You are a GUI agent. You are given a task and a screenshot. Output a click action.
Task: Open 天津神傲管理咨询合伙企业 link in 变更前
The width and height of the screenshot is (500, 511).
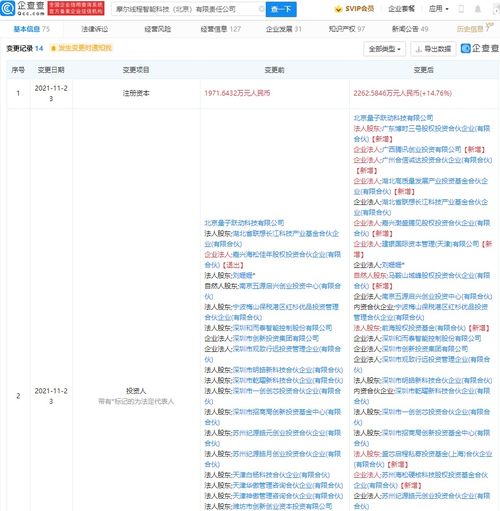(287, 496)
